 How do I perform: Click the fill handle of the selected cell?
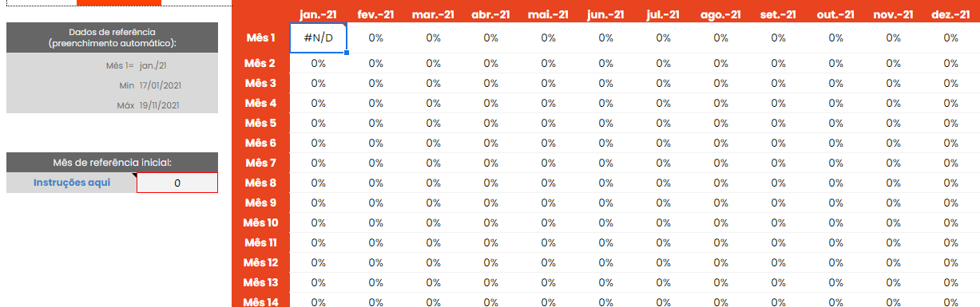coord(346,53)
